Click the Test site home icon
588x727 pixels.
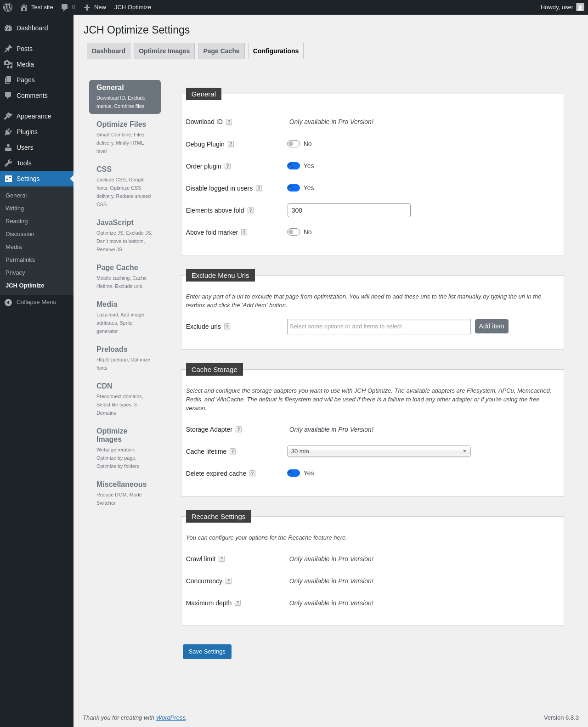pos(24,7)
